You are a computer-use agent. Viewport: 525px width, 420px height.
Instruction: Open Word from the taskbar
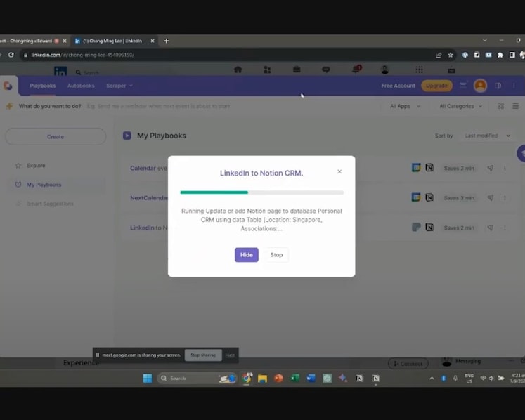pos(311,378)
